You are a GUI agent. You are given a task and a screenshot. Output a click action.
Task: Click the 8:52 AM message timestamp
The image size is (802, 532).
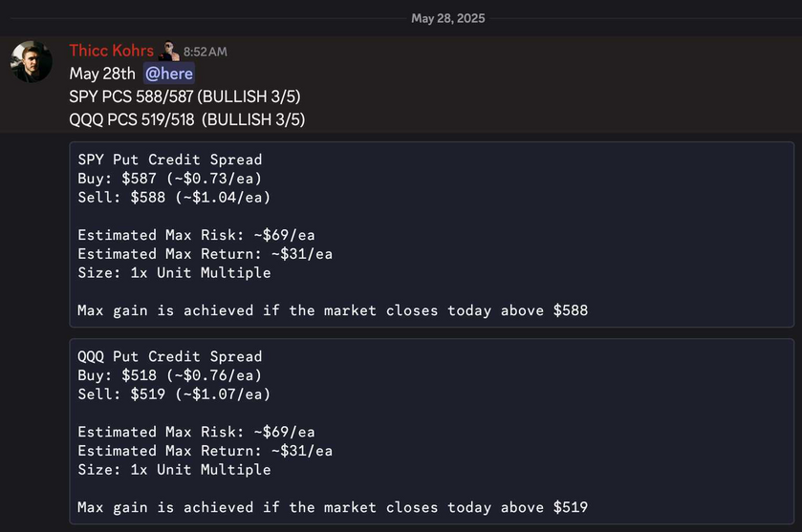coord(206,52)
